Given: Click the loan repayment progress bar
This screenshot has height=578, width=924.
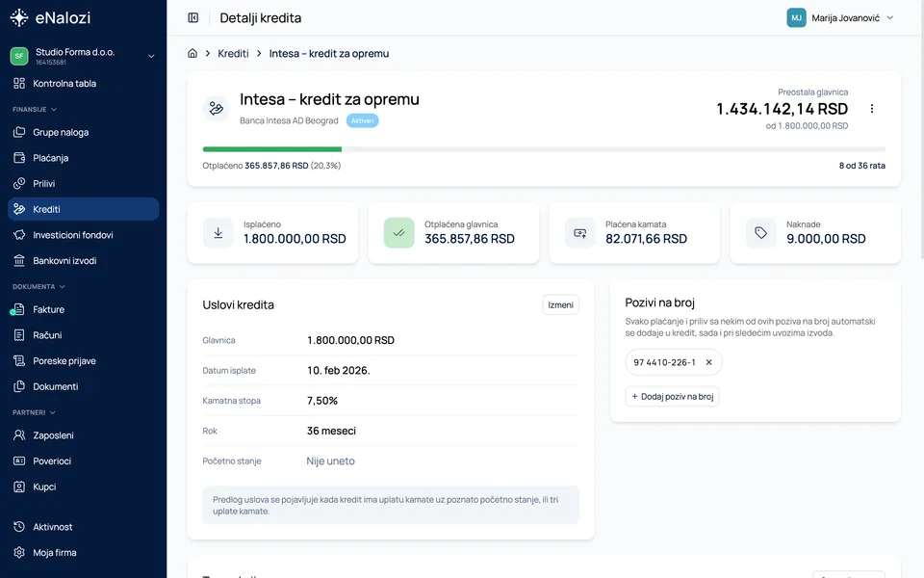Looking at the screenshot, I should coord(544,149).
